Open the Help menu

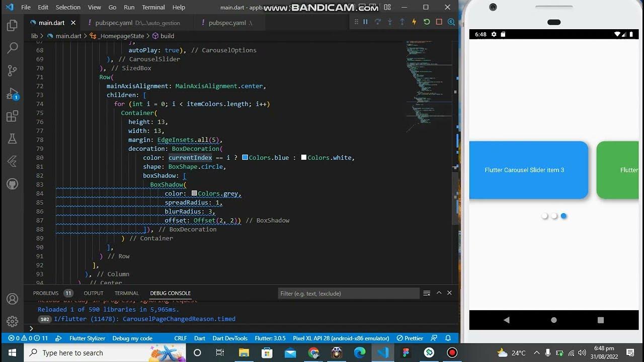tap(179, 8)
